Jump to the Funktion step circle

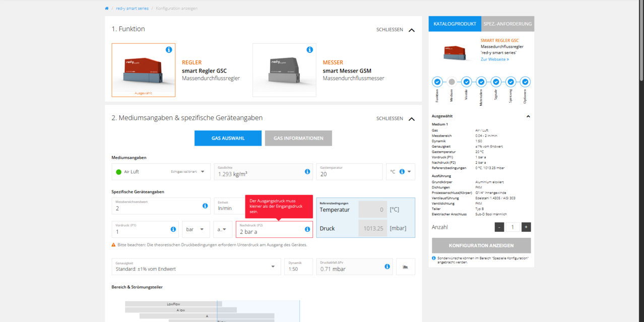(437, 82)
